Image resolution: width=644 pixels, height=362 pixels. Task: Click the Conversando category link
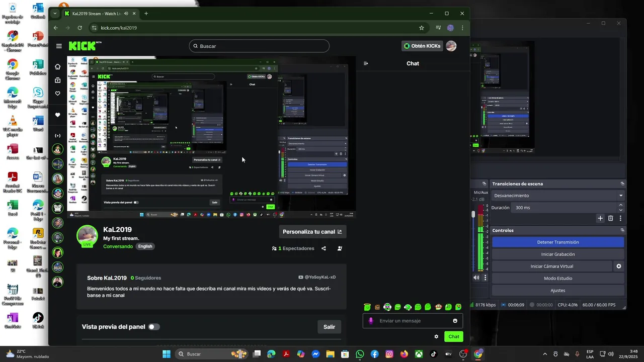(118, 246)
